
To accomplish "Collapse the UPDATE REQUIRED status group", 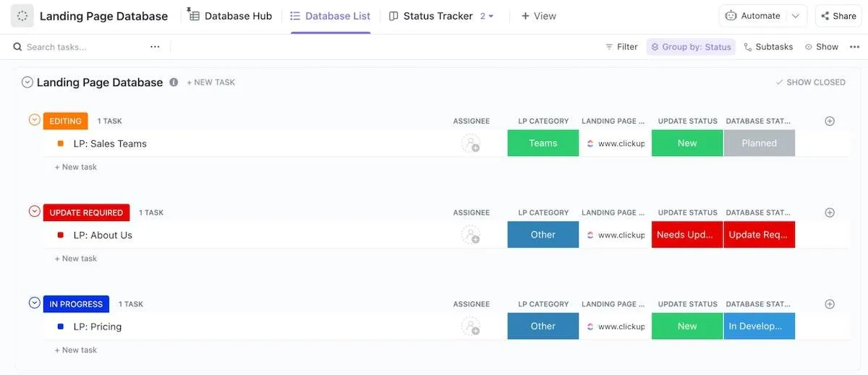I will (34, 212).
